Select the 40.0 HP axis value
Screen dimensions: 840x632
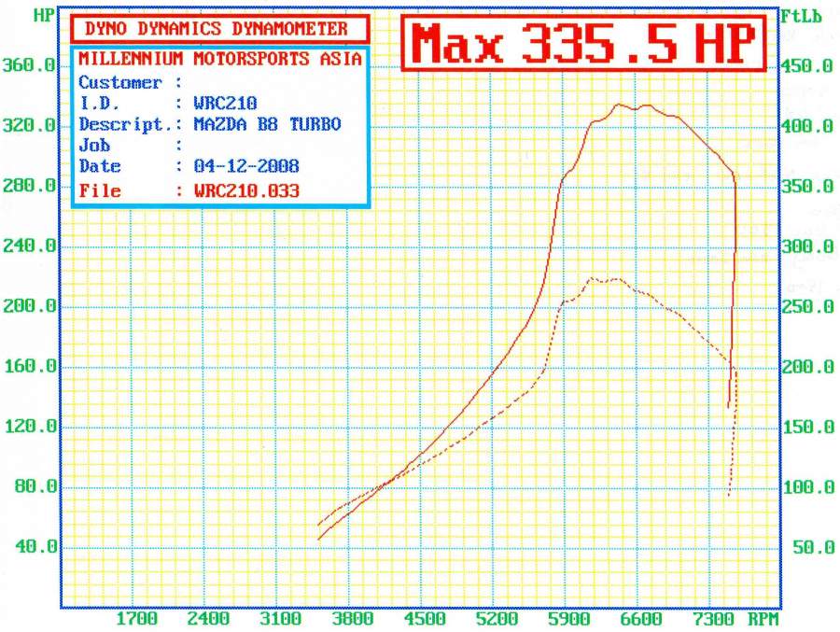tap(37, 547)
